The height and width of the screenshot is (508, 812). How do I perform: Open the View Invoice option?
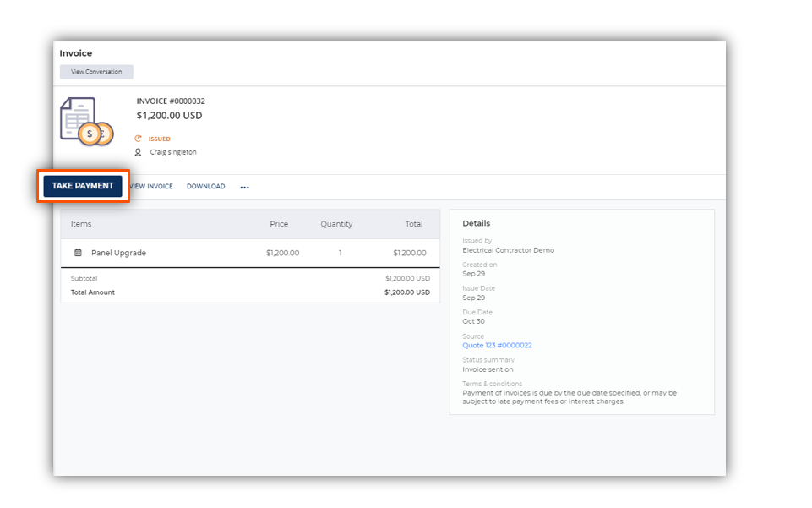(x=150, y=187)
